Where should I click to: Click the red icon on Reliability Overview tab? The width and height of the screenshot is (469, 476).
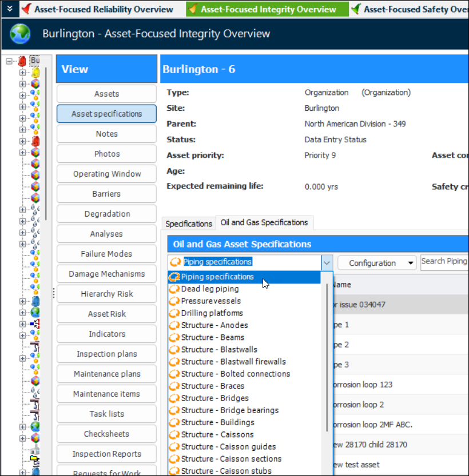coord(26,9)
